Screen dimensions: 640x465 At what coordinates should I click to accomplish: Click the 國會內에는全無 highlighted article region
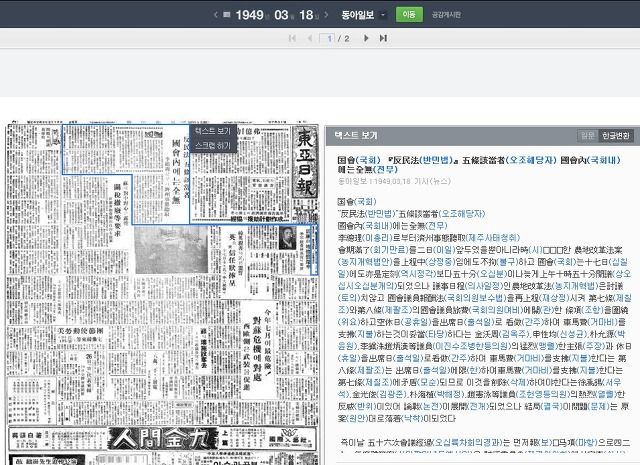[176, 171]
